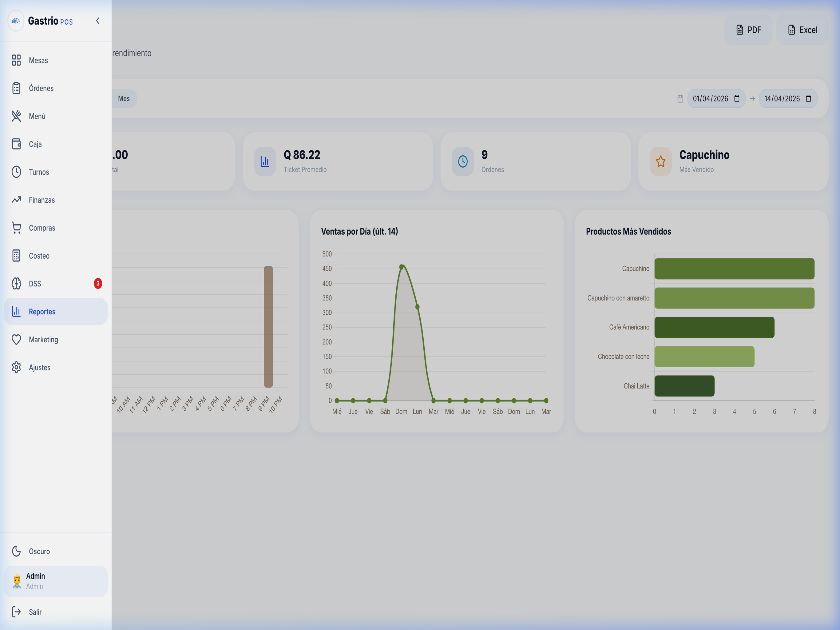The height and width of the screenshot is (630, 840).
Task: Open Costeo from the sidebar
Action: 56,256
